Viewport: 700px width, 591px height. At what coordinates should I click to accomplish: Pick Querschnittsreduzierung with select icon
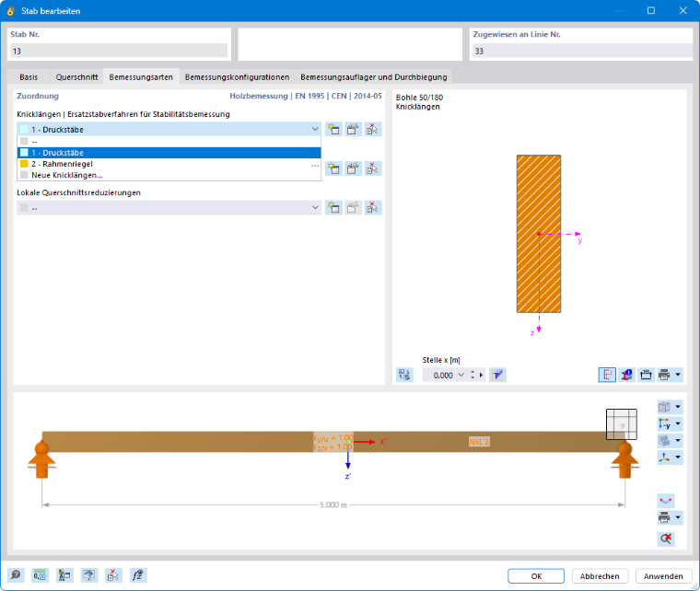(373, 208)
